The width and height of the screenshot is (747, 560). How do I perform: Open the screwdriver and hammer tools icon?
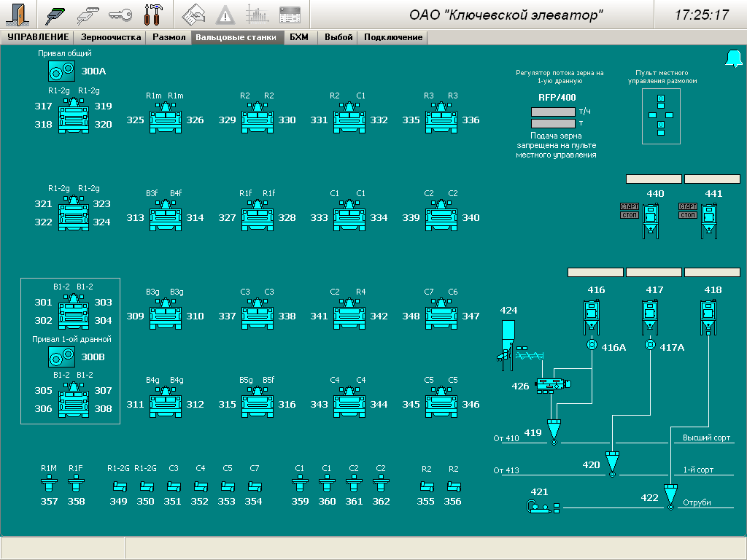pyautogui.click(x=154, y=15)
